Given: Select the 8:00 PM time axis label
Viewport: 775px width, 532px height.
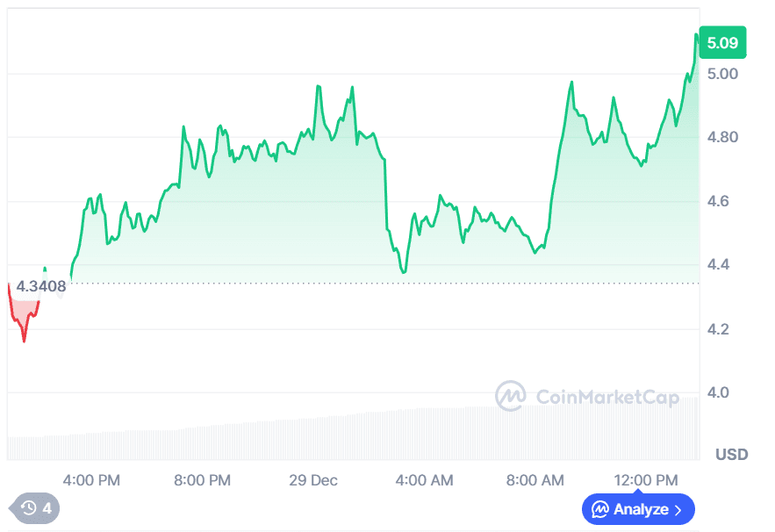Looking at the screenshot, I should click(202, 480).
